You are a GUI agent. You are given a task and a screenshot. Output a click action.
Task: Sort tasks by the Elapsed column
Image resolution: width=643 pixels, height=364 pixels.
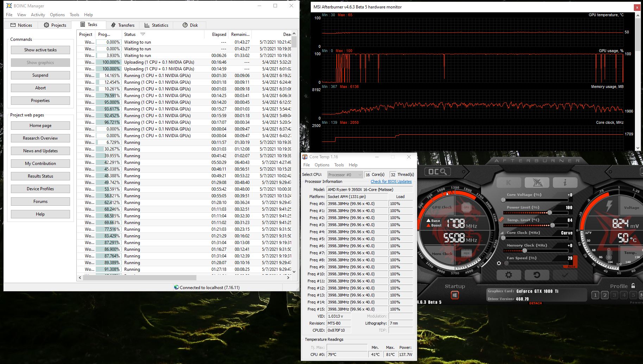pyautogui.click(x=216, y=34)
